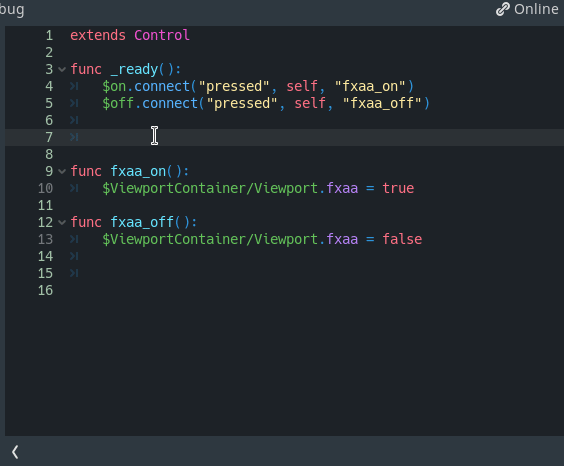Open the Online docs link
The image size is (564, 466).
point(527,9)
